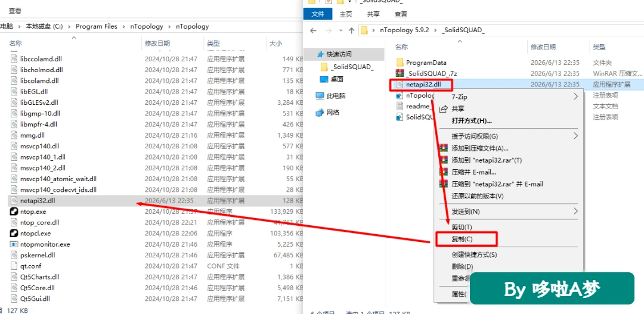Image resolution: width=644 pixels, height=314 pixels.
Task: Select Qt5Charts.dll in the left window
Action: (x=39, y=276)
